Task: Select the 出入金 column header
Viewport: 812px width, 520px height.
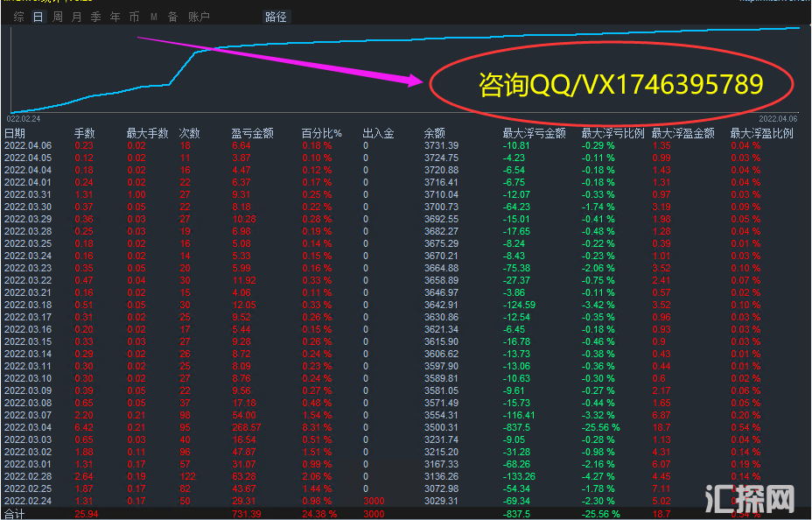Action: pos(379,134)
